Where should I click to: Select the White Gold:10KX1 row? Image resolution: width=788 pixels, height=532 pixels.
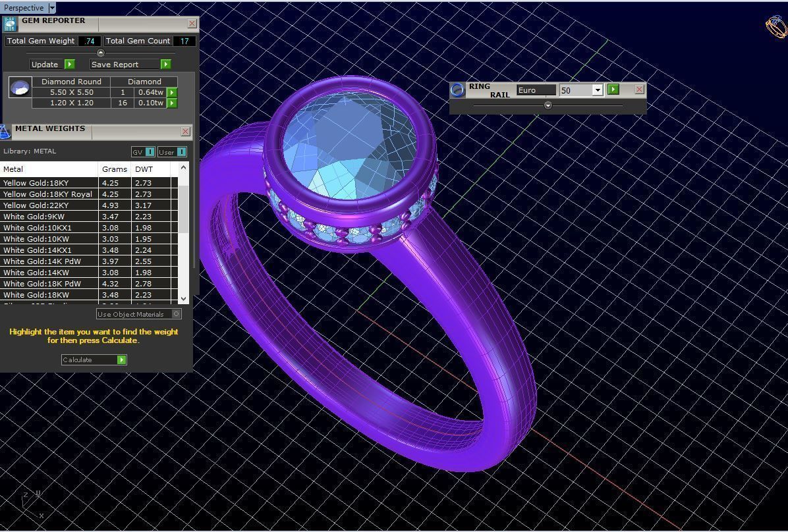pyautogui.click(x=88, y=228)
